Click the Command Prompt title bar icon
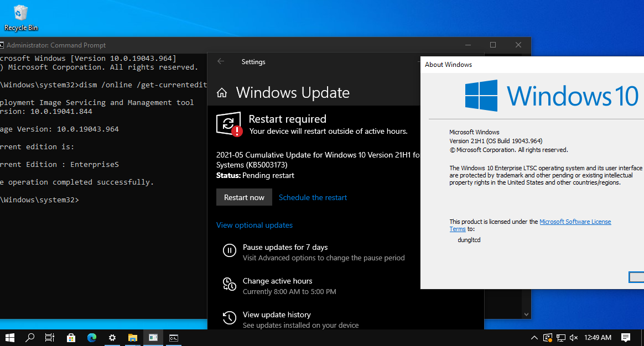This screenshot has width=644, height=346. tap(2, 45)
